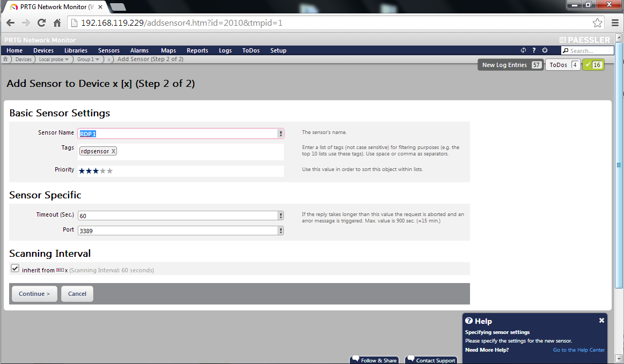
Task: Open the ToDos 4 indicator
Action: click(563, 65)
